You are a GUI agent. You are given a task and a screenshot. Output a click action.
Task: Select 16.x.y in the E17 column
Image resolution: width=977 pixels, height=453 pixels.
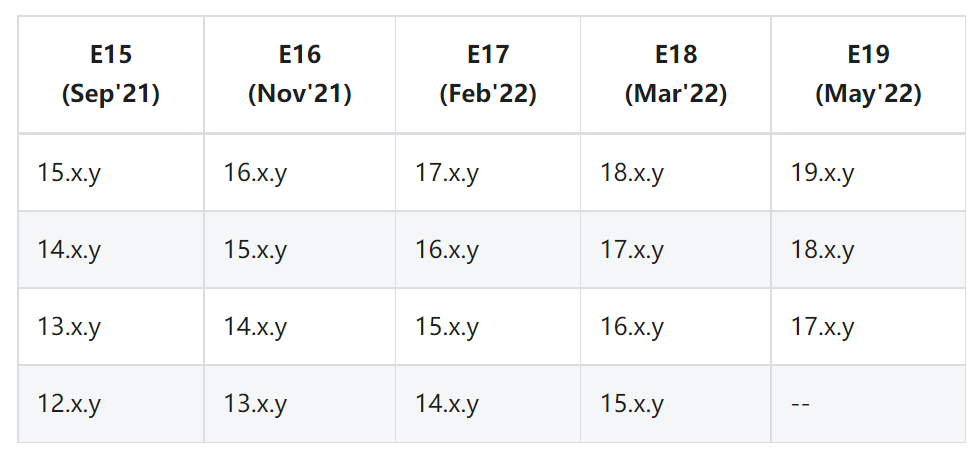click(x=447, y=250)
